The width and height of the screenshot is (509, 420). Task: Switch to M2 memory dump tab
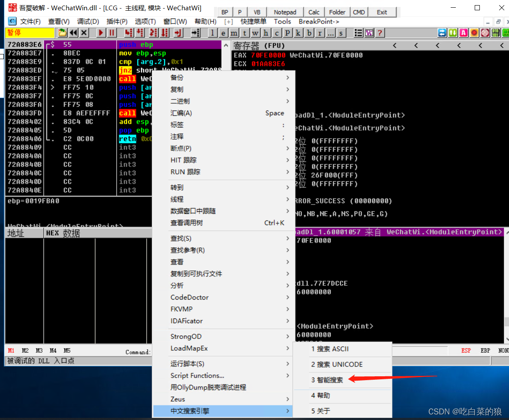[25, 351]
